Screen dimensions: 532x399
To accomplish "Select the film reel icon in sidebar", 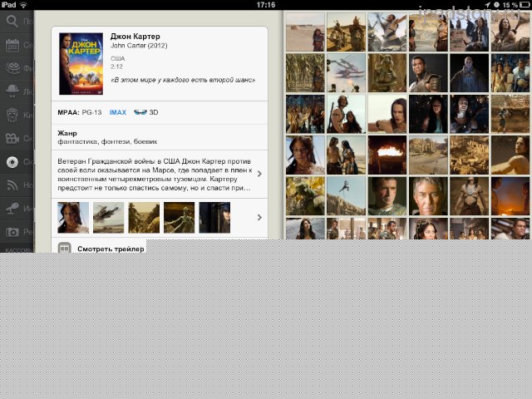I will [13, 68].
